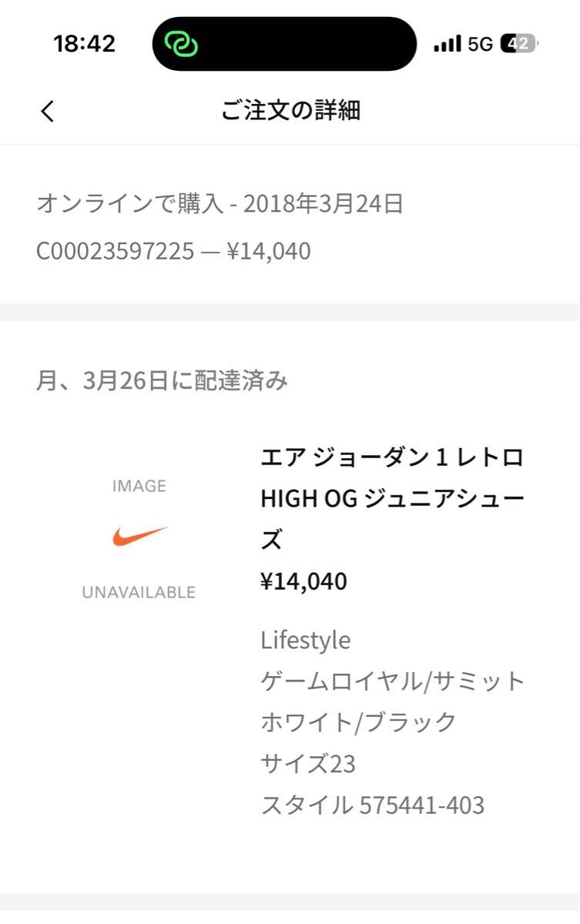
Task: Tap the bold ¥14,040 product price
Action: [304, 581]
